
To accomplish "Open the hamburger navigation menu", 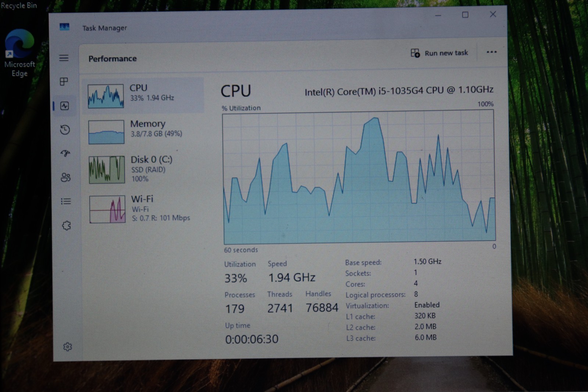I will [64, 58].
